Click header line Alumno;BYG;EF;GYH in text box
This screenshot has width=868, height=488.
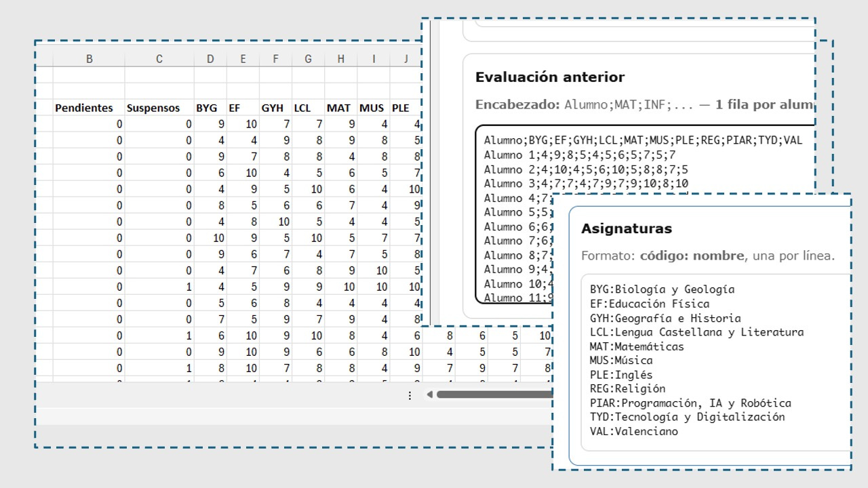click(x=643, y=140)
